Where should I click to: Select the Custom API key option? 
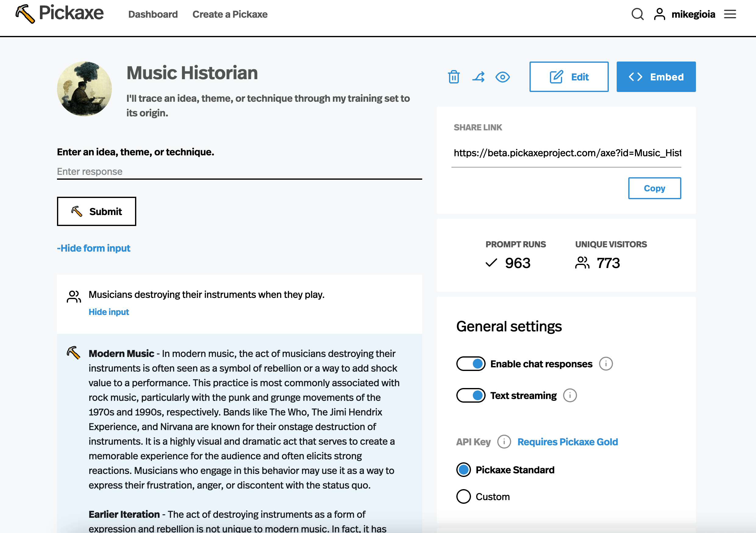tap(464, 496)
